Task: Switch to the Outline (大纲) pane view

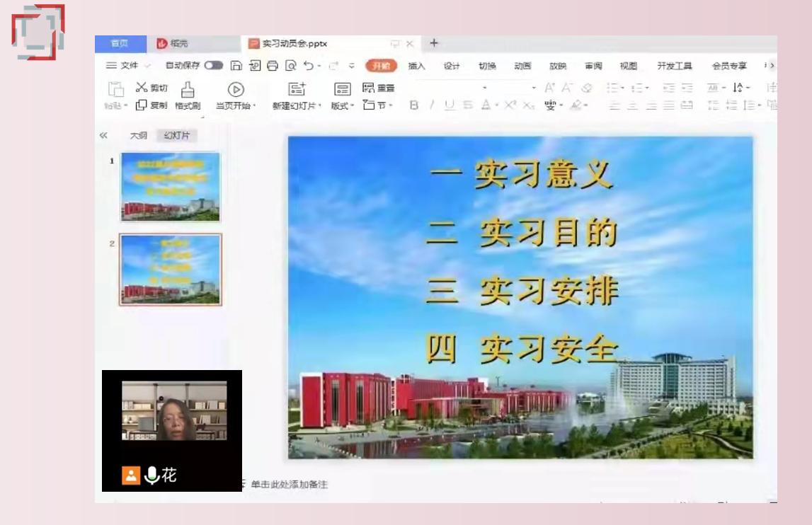Action: [138, 136]
